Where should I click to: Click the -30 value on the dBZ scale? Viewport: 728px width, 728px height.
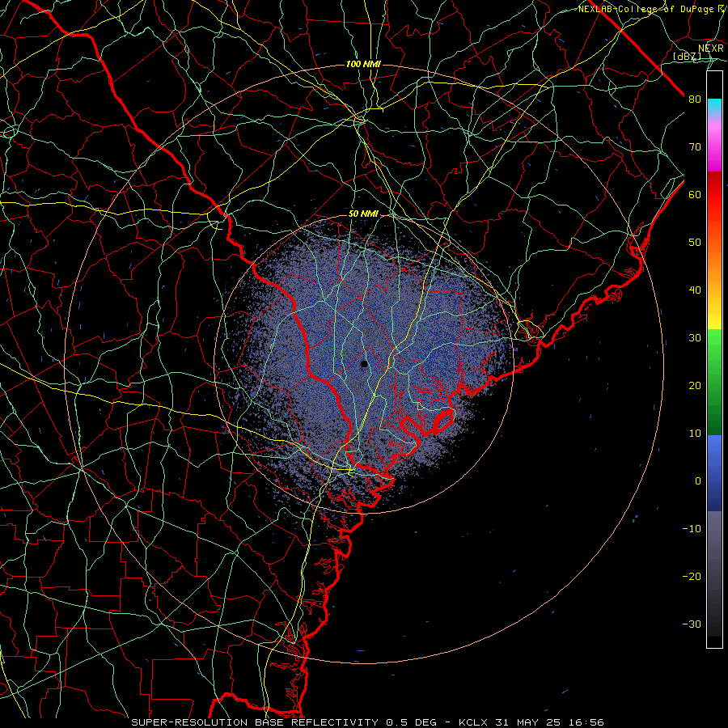(692, 624)
